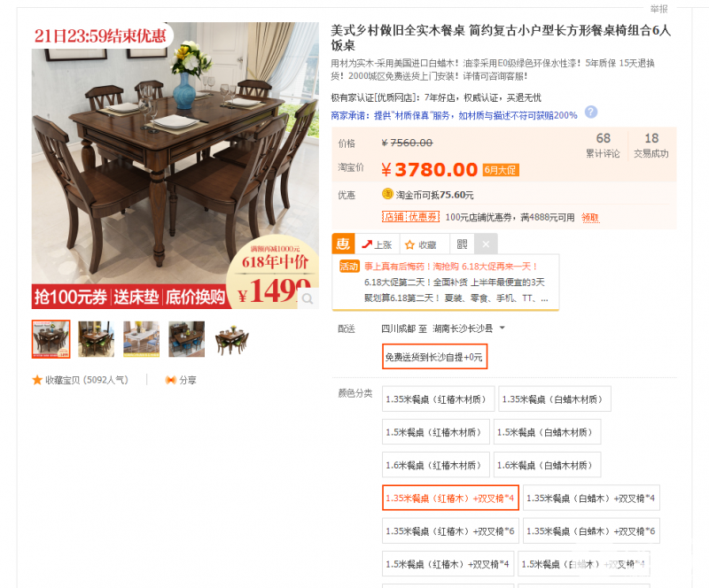709x588 pixels.
Task: Choose 免费送货到长沙自提+0元 shipping option
Action: [434, 357]
